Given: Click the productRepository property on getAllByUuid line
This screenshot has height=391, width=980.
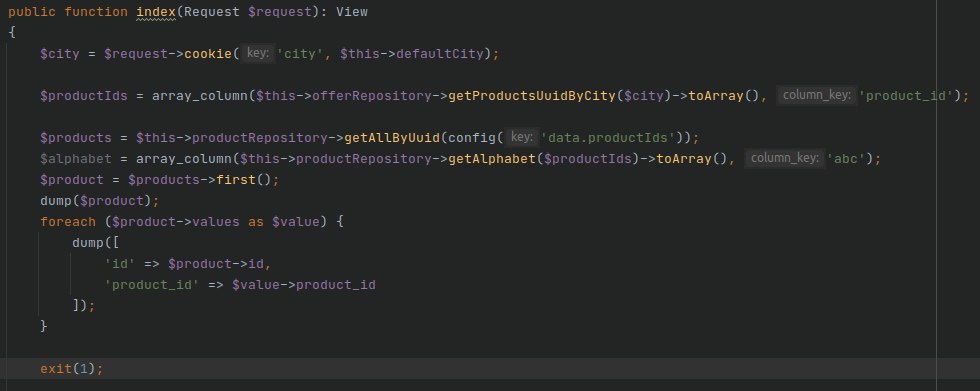Looking at the screenshot, I should [260, 137].
